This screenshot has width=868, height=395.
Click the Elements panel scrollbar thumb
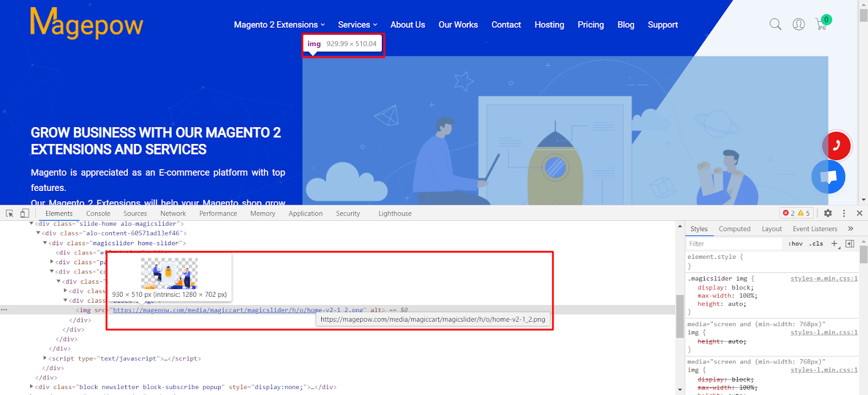tap(680, 316)
